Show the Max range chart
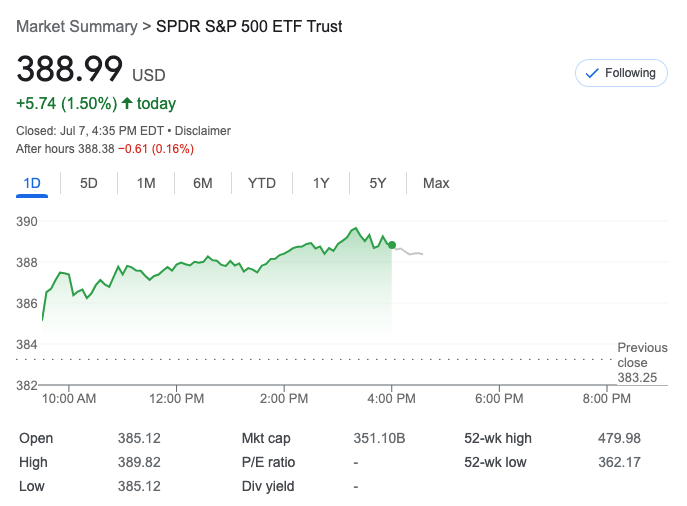 (x=436, y=183)
